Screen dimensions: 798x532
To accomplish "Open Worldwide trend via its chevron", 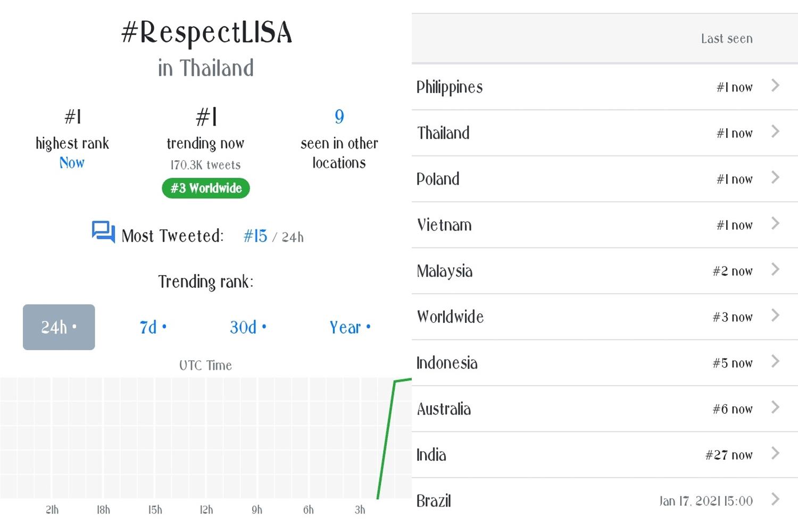I will click(x=775, y=315).
